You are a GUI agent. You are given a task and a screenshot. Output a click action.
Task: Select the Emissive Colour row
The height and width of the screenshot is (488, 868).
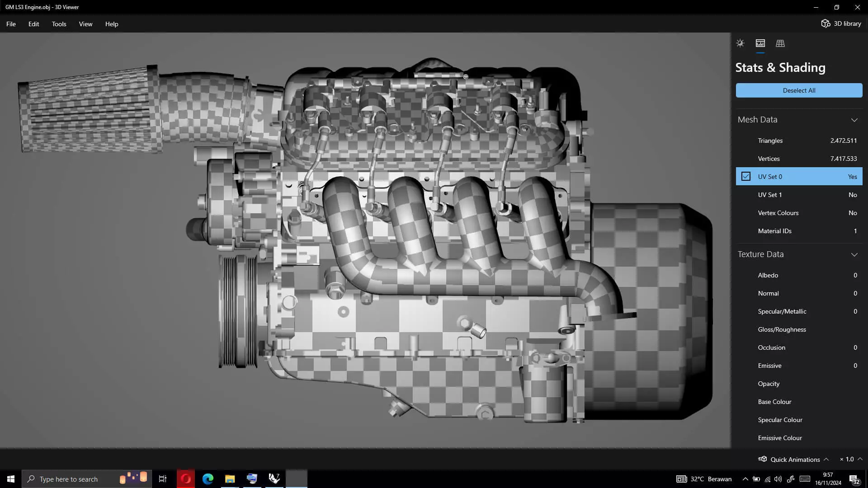[x=799, y=438]
